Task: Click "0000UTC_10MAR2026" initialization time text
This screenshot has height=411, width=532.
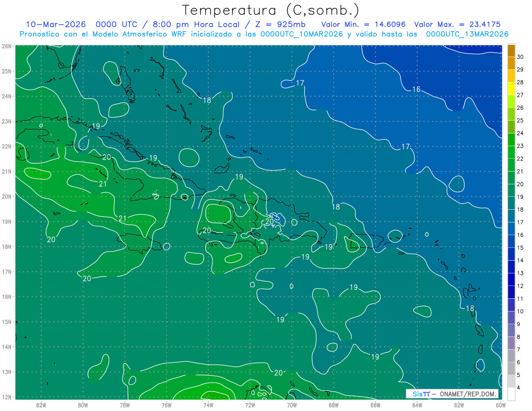Action: pos(301,34)
